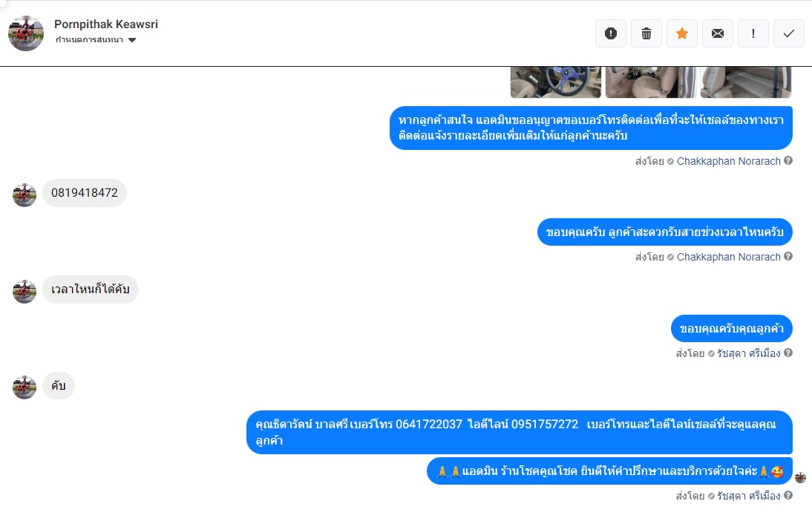Open the rightmost car interior photo thumbnail

[746, 82]
